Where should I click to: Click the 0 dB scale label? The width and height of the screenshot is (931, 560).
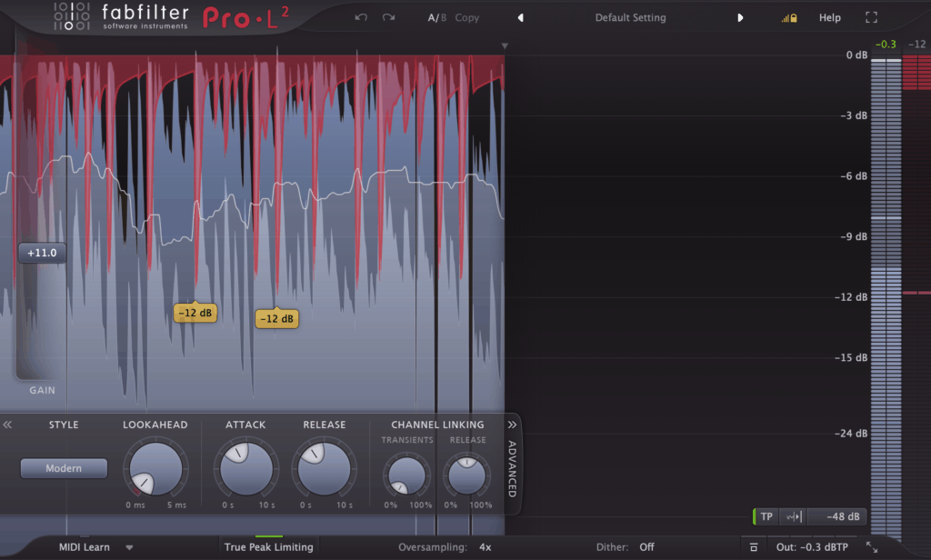pos(856,55)
